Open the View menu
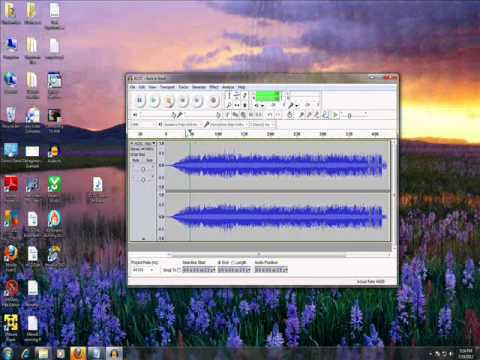This screenshot has width=480, height=360. [x=152, y=87]
